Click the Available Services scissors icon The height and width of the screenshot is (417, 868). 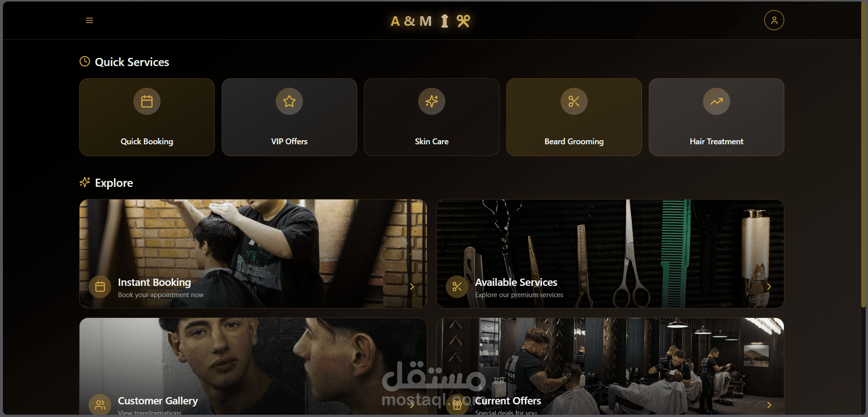point(457,287)
